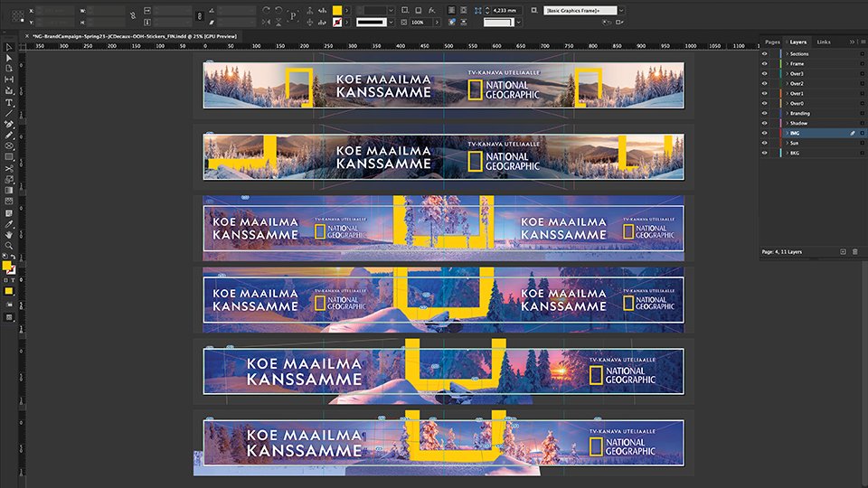Select the Scissors tool
This screenshot has width=868, height=488.
9,168
